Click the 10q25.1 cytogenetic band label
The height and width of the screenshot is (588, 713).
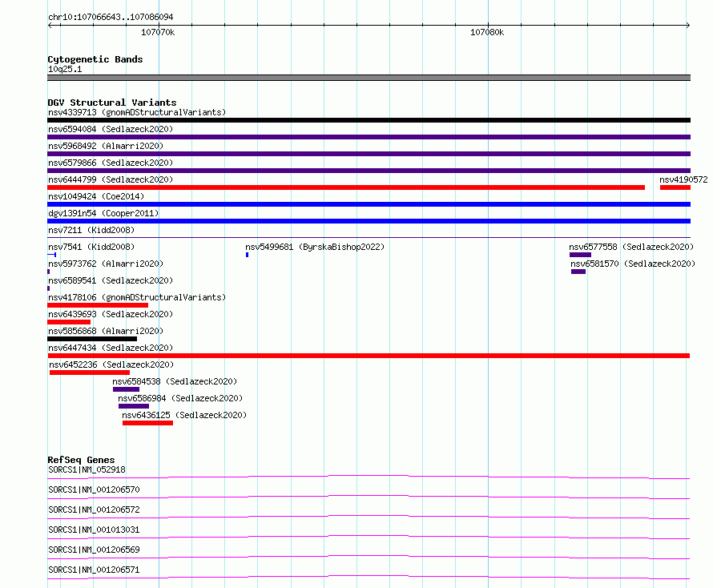pos(65,69)
